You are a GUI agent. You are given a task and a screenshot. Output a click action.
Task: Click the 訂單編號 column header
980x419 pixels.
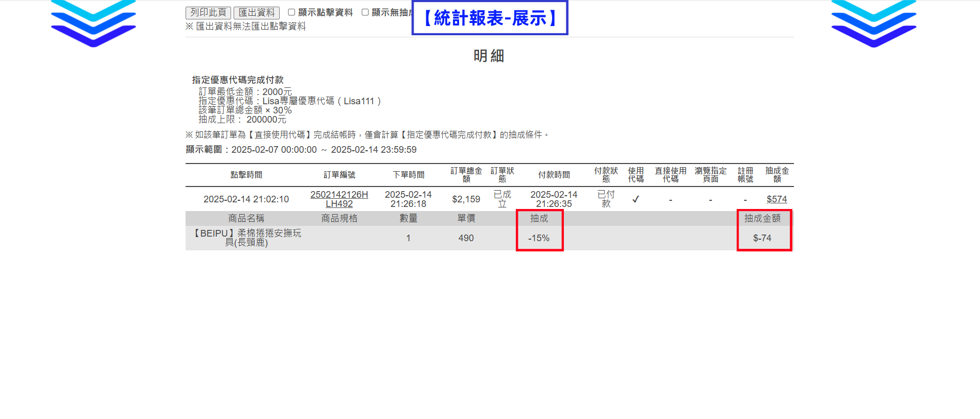coord(339,175)
